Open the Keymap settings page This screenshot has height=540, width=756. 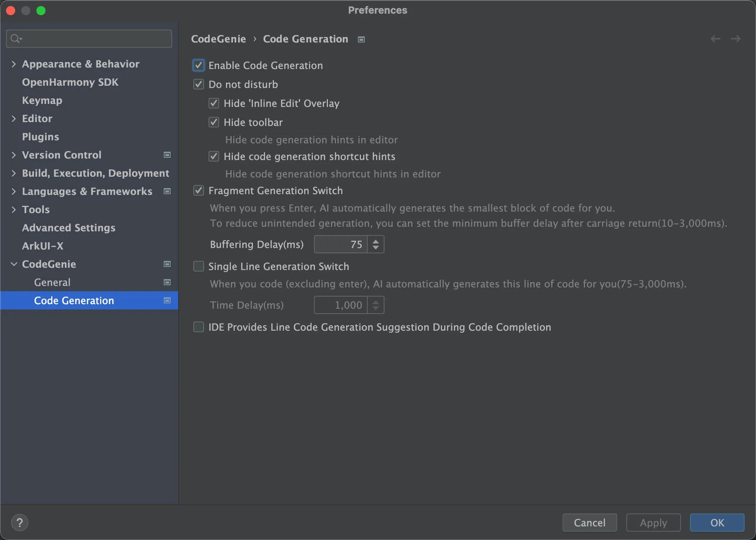click(42, 100)
